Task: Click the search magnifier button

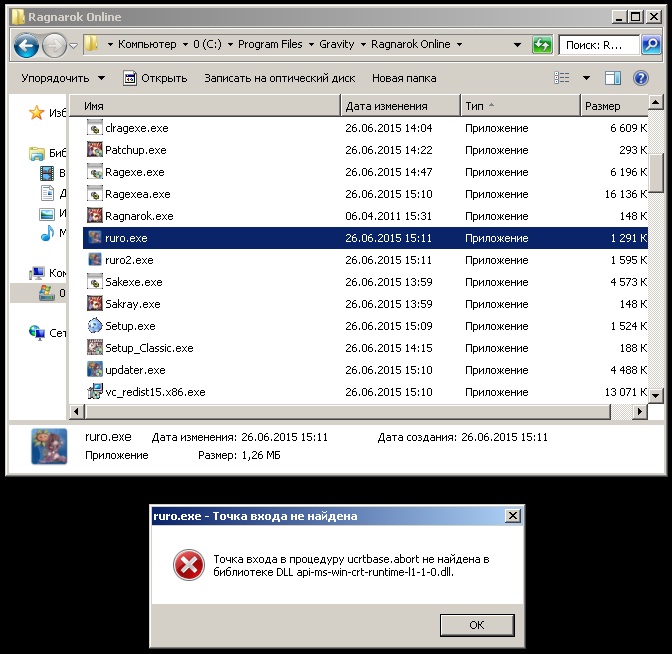Action: coord(651,45)
